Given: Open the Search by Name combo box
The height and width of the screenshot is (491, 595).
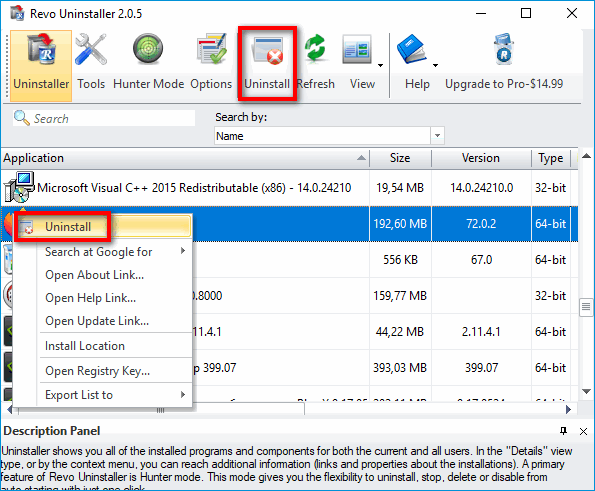Looking at the screenshot, I should tap(329, 135).
